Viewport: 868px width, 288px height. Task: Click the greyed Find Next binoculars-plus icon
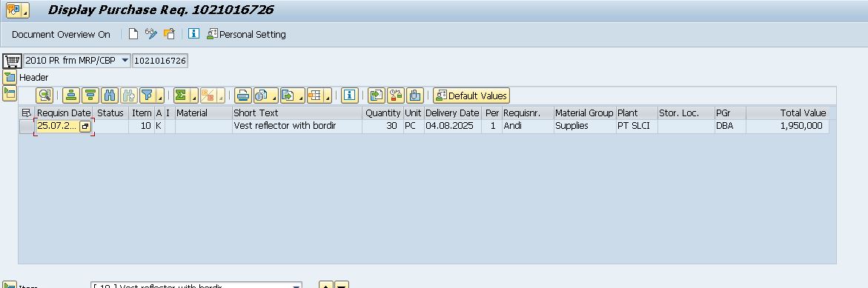pos(128,96)
